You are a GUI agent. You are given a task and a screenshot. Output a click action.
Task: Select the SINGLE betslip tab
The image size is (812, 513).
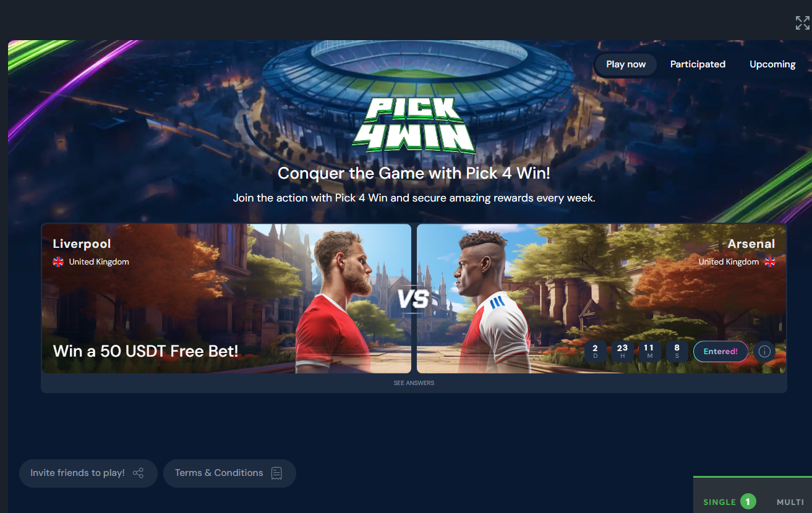(x=720, y=502)
